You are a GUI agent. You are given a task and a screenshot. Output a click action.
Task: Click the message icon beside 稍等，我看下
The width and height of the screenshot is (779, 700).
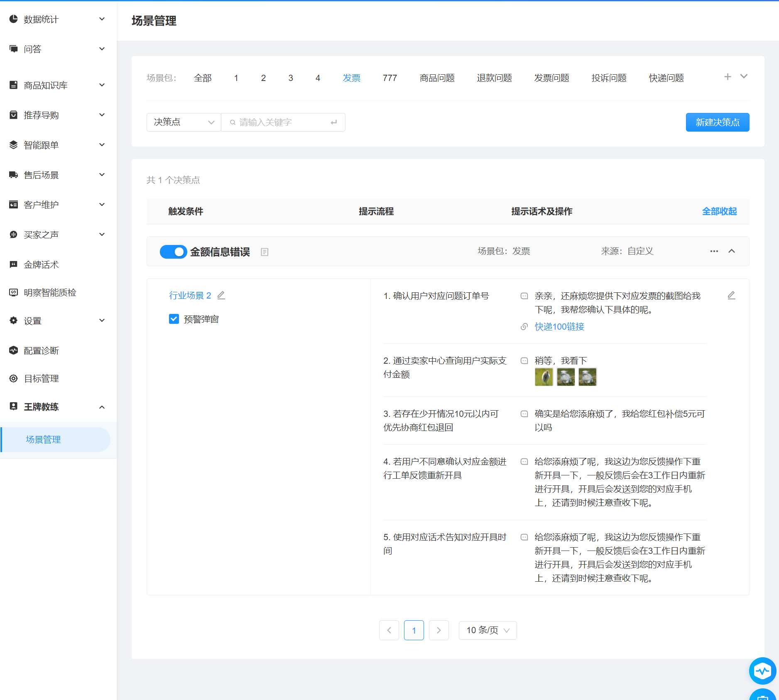pyautogui.click(x=524, y=361)
